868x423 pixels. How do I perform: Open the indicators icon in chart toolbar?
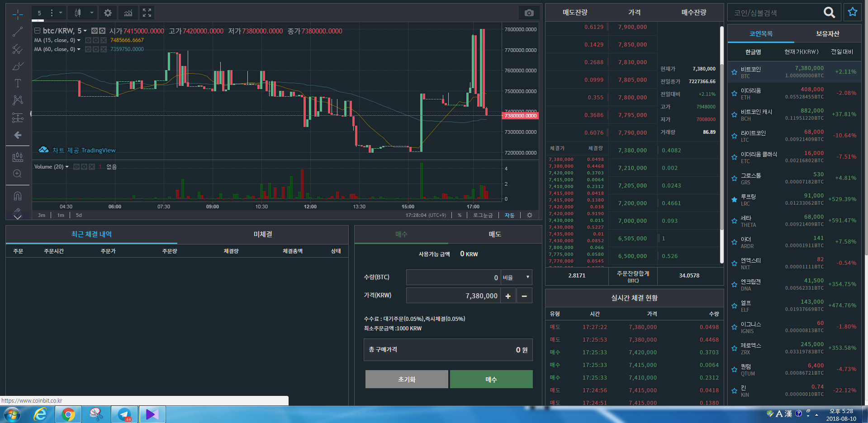[x=128, y=13]
